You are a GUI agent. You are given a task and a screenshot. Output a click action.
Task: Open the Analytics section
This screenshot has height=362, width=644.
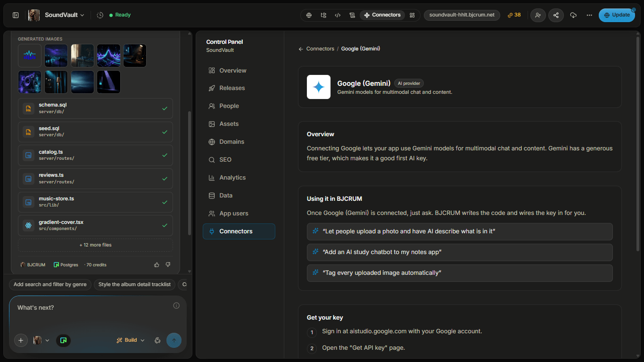click(x=239, y=178)
